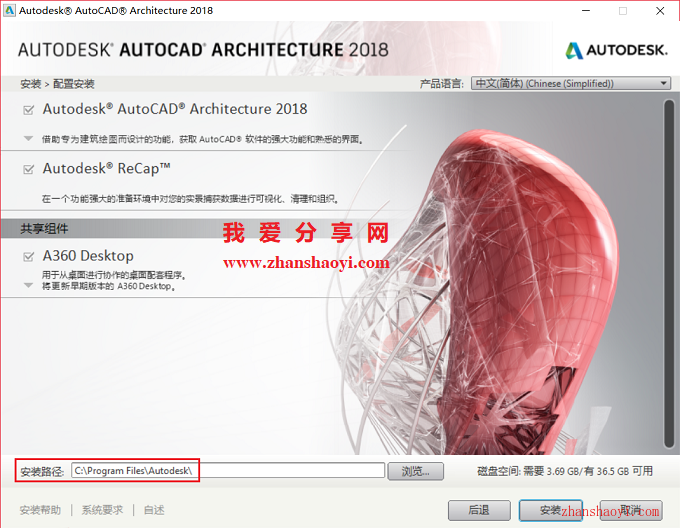Click the 共享组件 section header

(x=44, y=229)
